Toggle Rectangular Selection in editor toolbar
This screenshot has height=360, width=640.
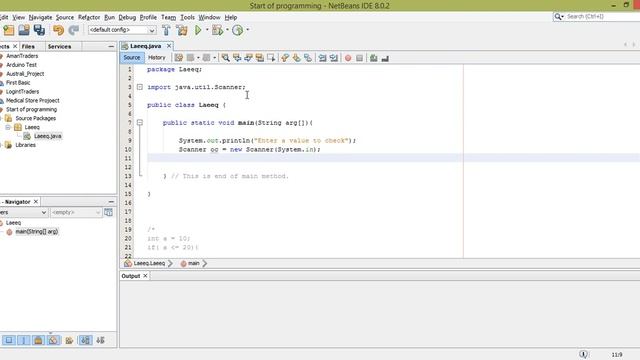coord(271,58)
